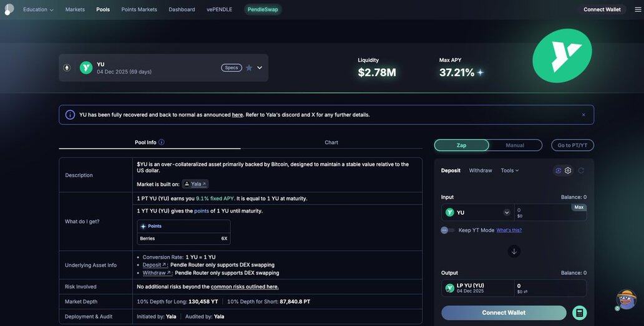Click the info icon in the announcement banner
Screen dimensions: 644x326
tap(71, 115)
